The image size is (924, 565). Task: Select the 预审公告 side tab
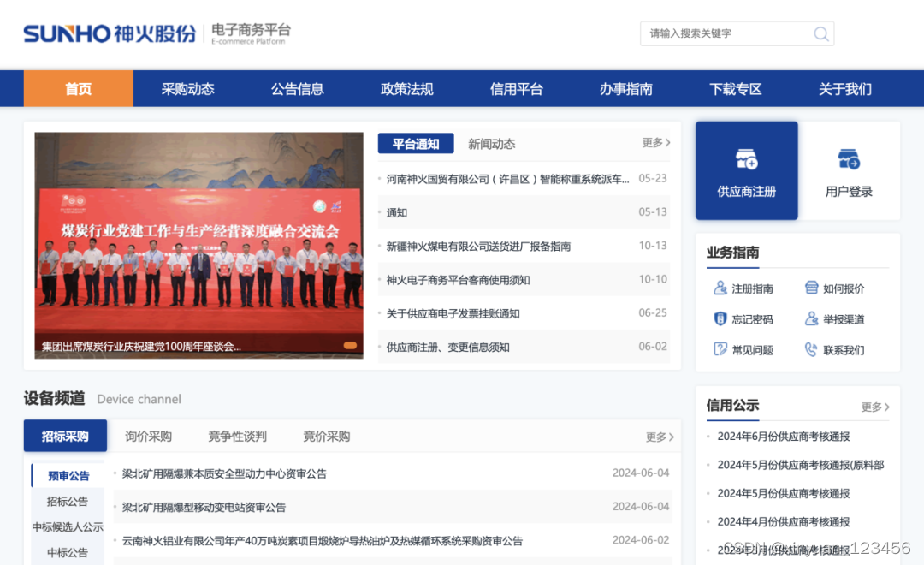pyautogui.click(x=68, y=475)
